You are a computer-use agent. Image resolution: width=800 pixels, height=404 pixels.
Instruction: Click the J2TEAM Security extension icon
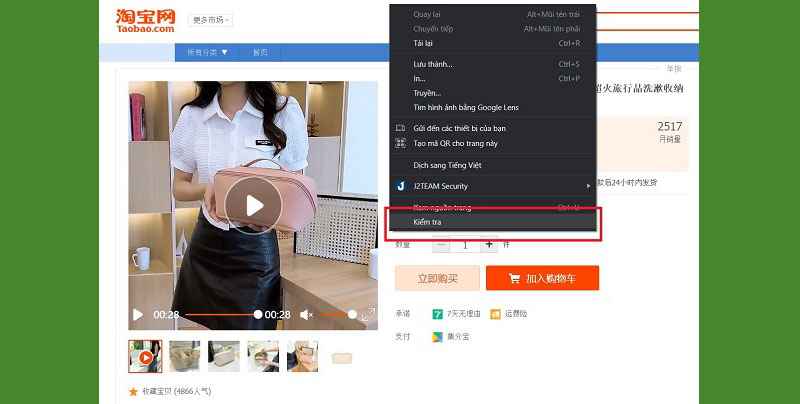[401, 186]
